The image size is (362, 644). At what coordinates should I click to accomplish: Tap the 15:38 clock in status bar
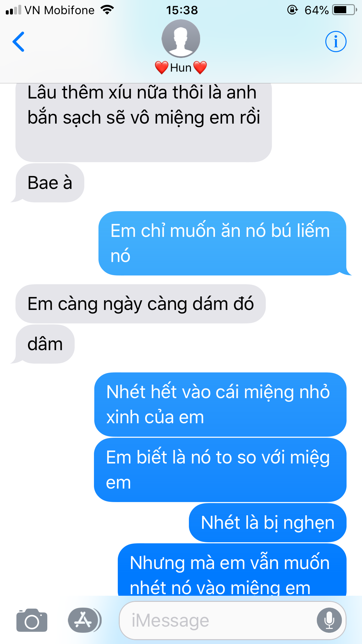point(182,10)
